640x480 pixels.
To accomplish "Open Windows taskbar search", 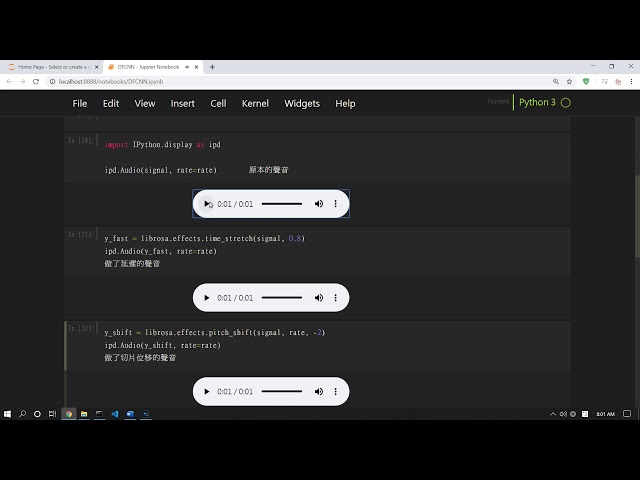I will point(22,414).
